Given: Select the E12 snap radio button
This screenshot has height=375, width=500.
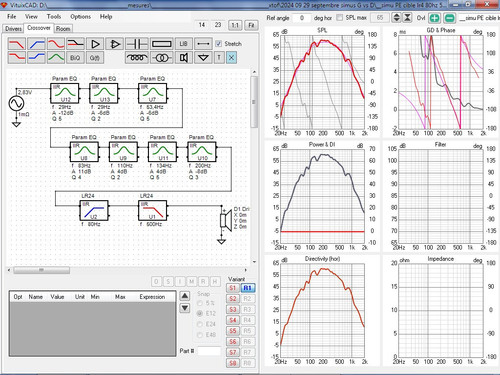Looking at the screenshot, I should pyautogui.click(x=200, y=313).
